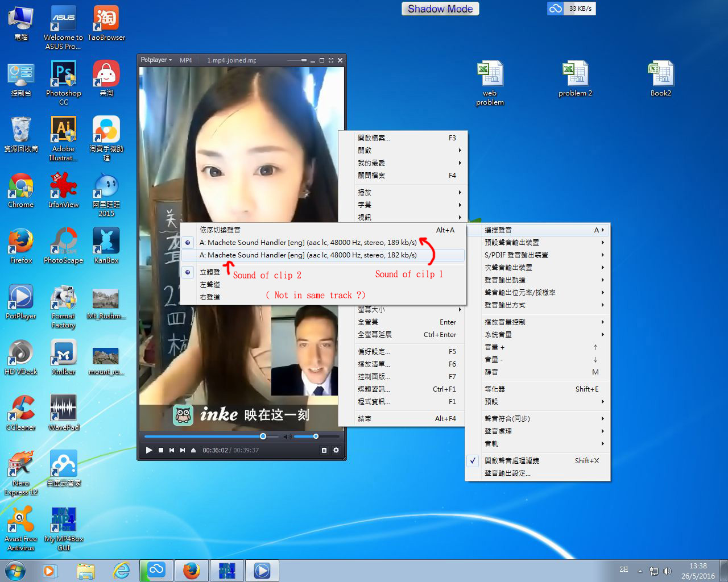Expand the S/PDIF 聲音輸出裝置 submenu
Image resolution: width=728 pixels, height=582 pixels.
pyautogui.click(x=537, y=255)
